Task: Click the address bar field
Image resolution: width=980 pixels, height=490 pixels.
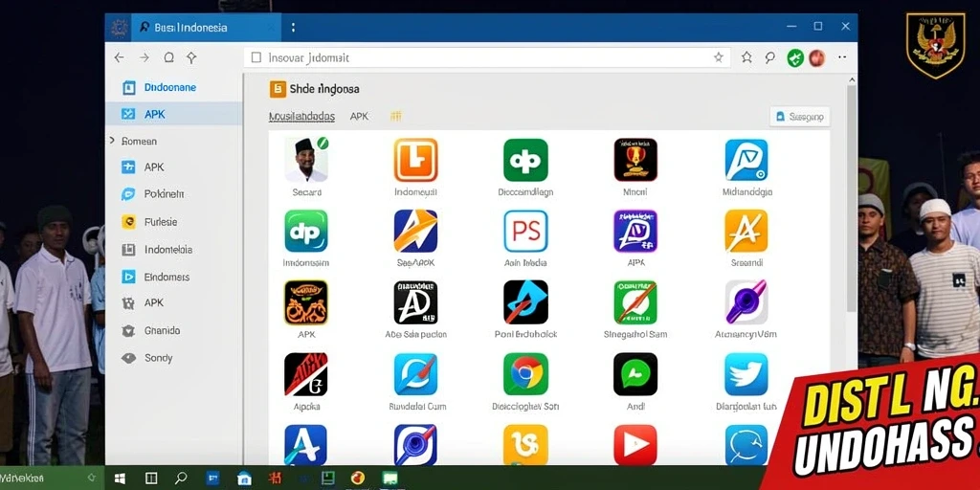Action: click(487, 57)
